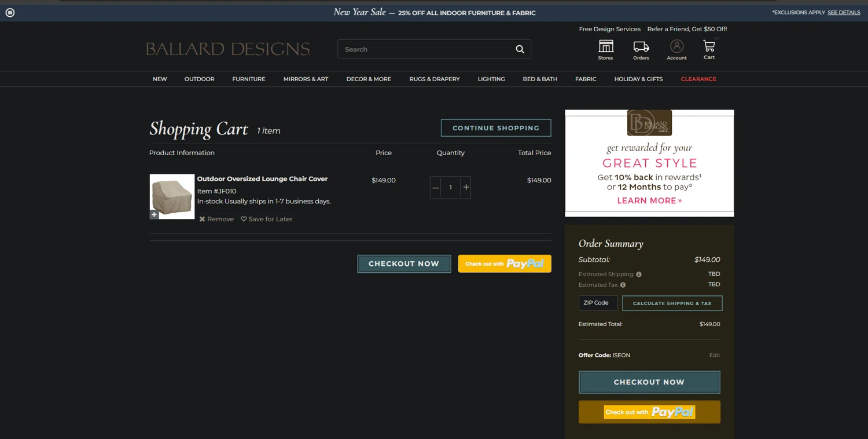Click the $149.00 Estimated Total value
868x439 pixels.
tap(709, 324)
